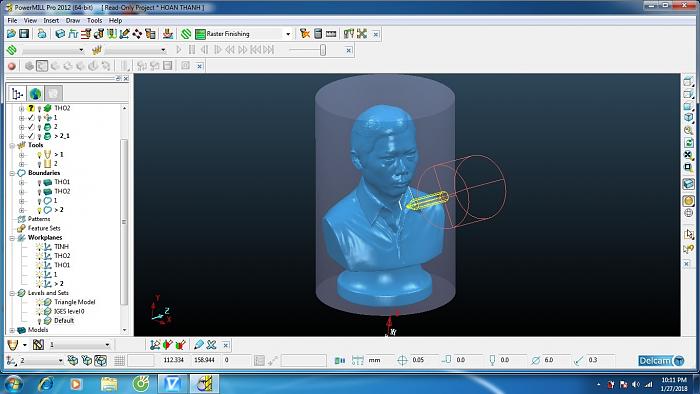Collapse the Levels and Sets node

(12, 293)
